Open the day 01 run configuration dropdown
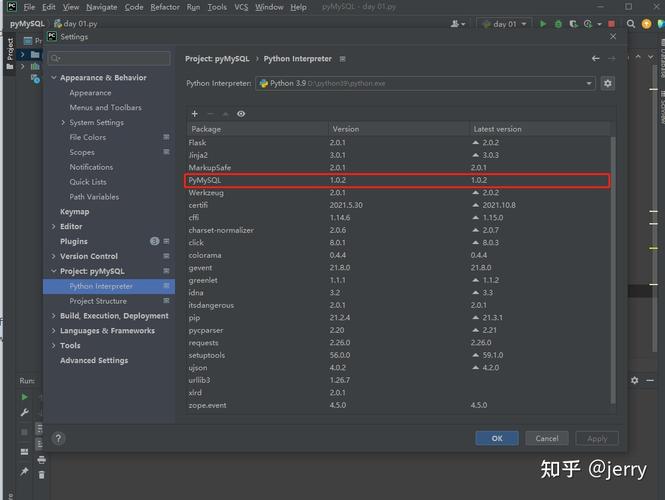 504,24
